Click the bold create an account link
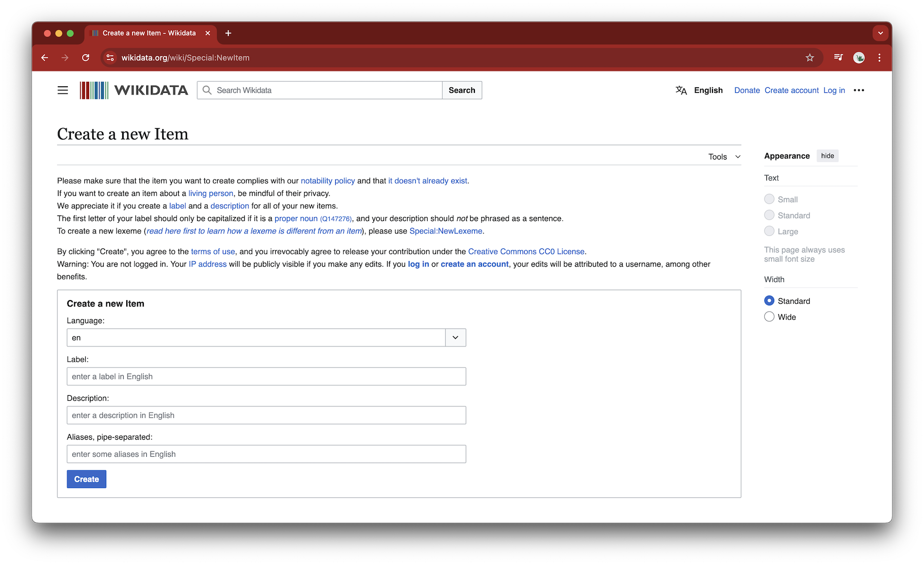This screenshot has height=565, width=924. tap(474, 264)
